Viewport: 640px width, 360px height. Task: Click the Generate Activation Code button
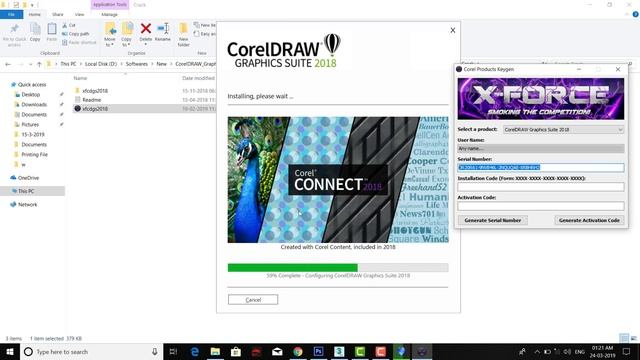point(589,220)
